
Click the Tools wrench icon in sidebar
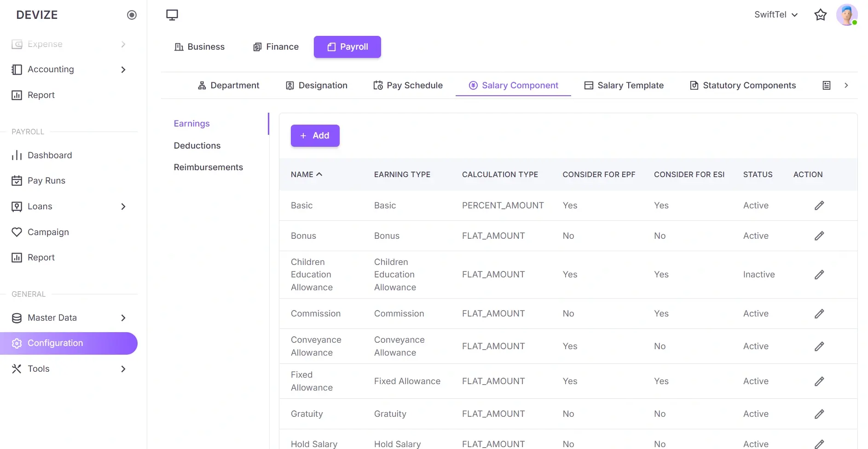coord(17,368)
